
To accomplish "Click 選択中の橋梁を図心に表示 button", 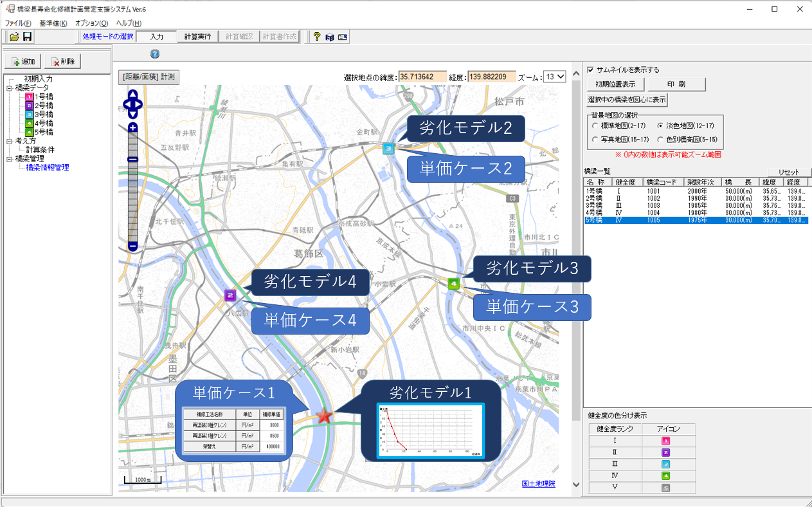I will click(x=627, y=100).
